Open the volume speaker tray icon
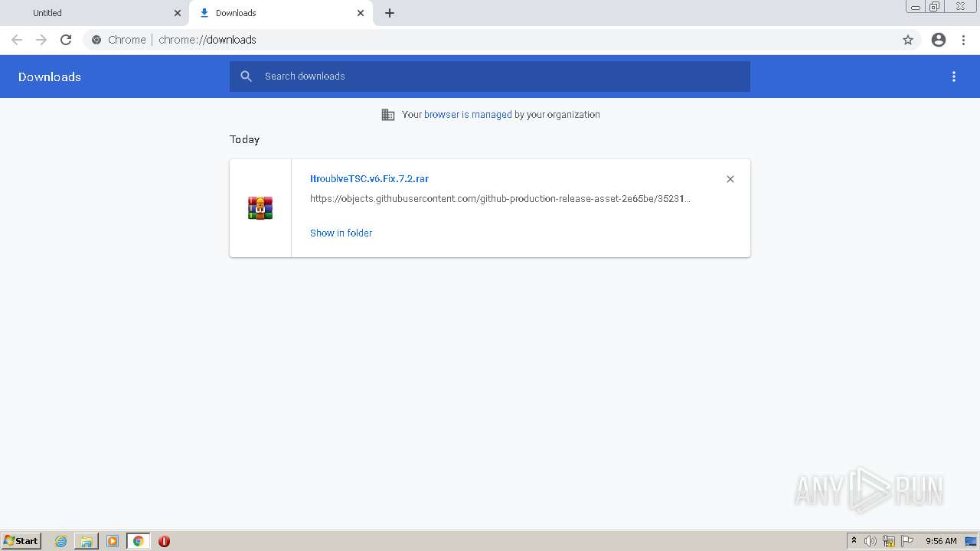 tap(871, 541)
